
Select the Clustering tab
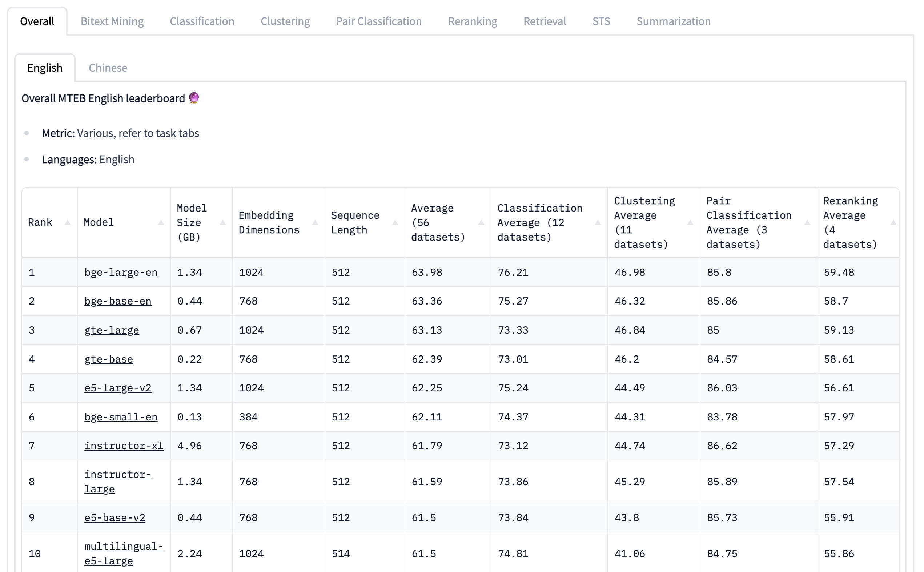(285, 21)
